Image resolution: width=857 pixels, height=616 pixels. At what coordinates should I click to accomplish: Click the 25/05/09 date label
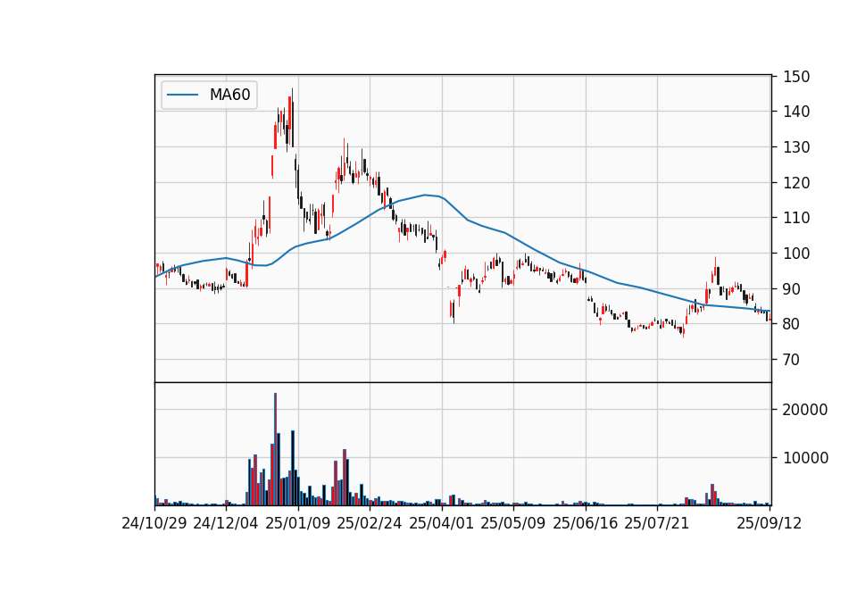(513, 523)
